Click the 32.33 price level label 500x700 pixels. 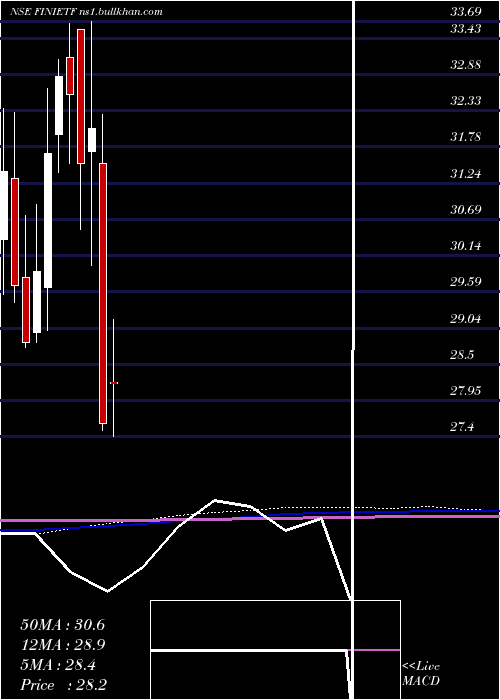pos(465,101)
